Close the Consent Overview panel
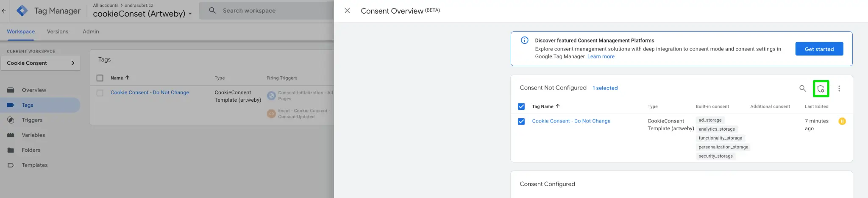The image size is (868, 198). point(347,11)
